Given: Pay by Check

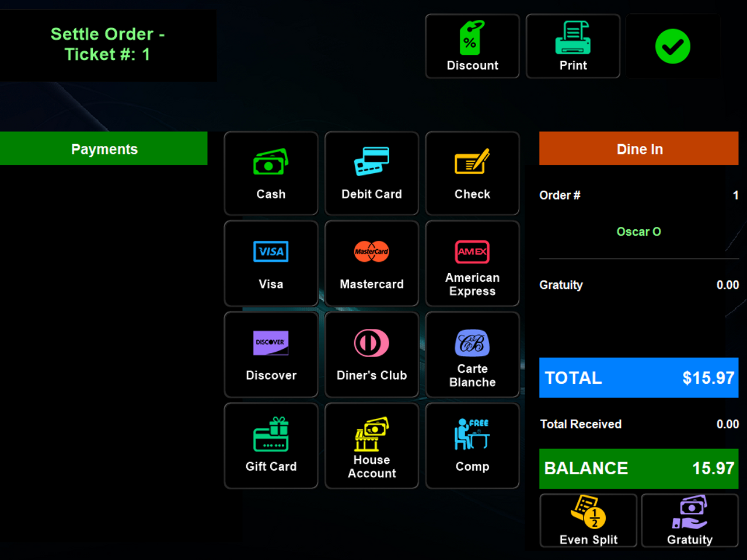Looking at the screenshot, I should (472, 173).
